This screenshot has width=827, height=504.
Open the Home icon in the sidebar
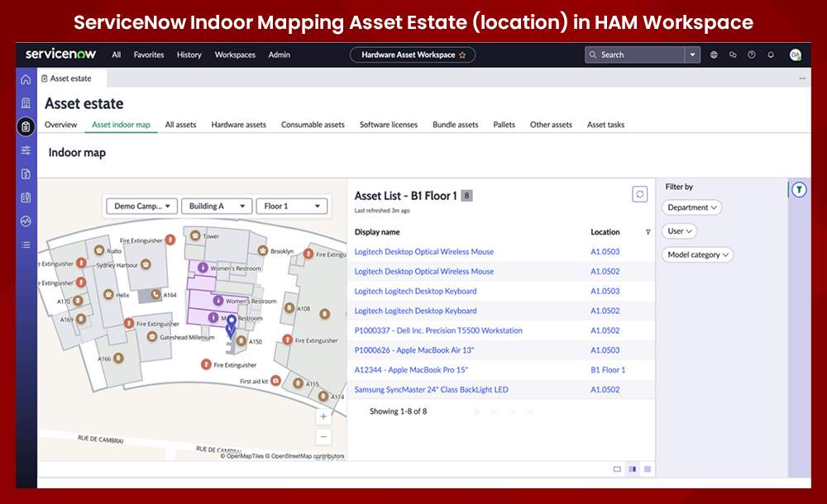(26, 79)
